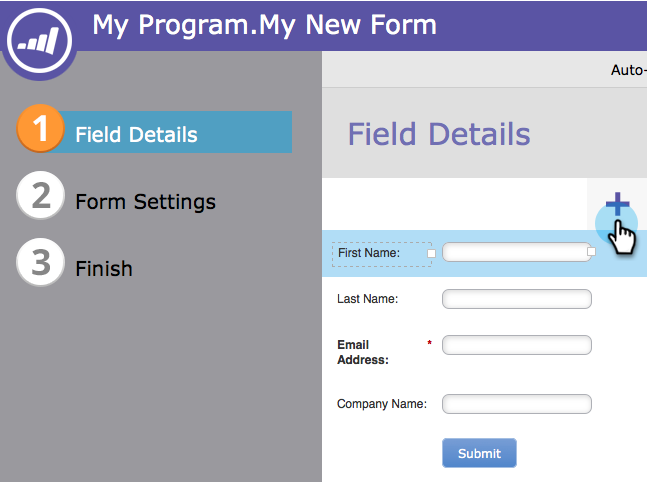Viewport: 648px width, 482px height.
Task: Select the Company Name label
Action: 381,404
